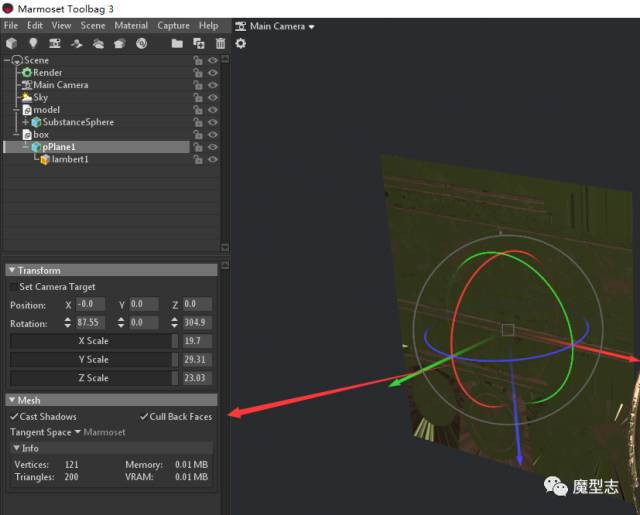Hide the pPlane1 mesh
640x515 pixels.
coord(213,147)
